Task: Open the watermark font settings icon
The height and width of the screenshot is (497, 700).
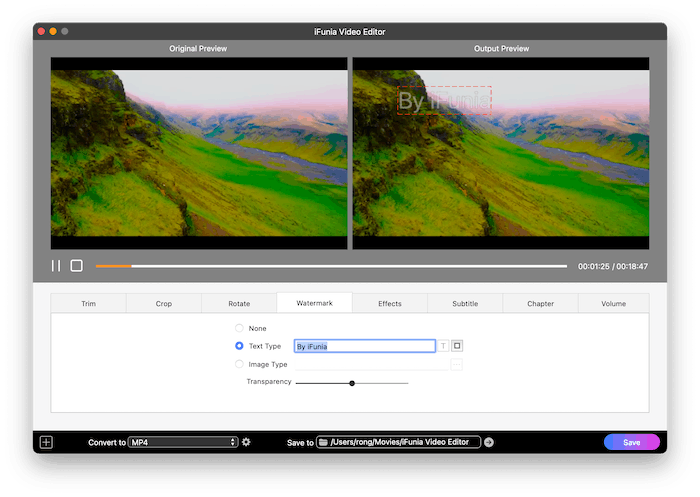Action: point(444,346)
